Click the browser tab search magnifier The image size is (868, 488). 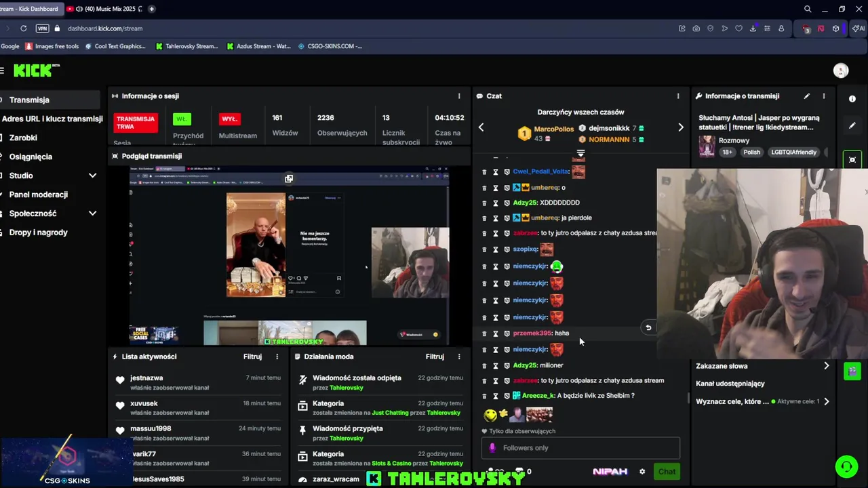808,9
